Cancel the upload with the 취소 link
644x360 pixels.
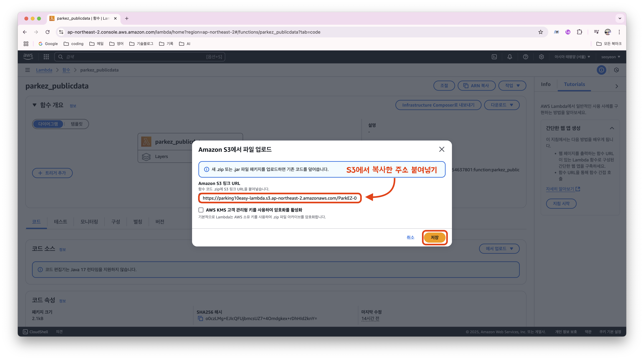tap(410, 237)
